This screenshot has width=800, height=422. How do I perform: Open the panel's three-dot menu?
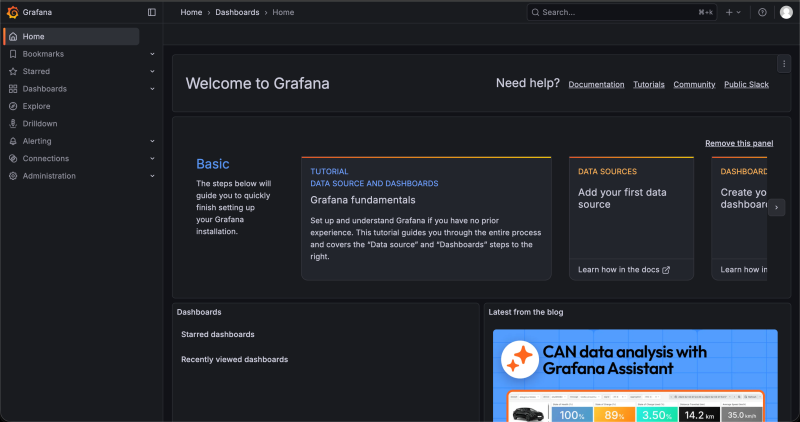tap(783, 63)
